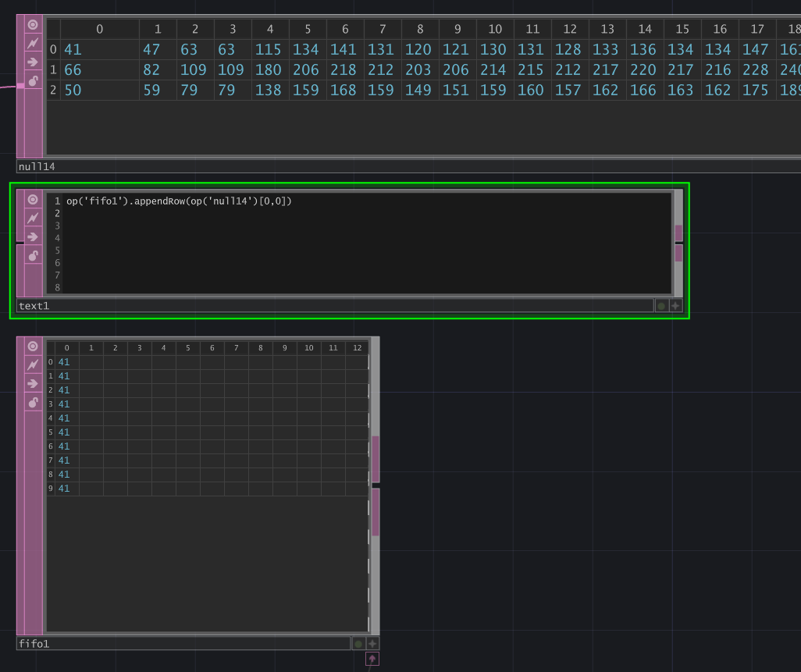The width and height of the screenshot is (801, 672).
Task: Click the clone immune lightning icon on null14
Action: point(33,43)
